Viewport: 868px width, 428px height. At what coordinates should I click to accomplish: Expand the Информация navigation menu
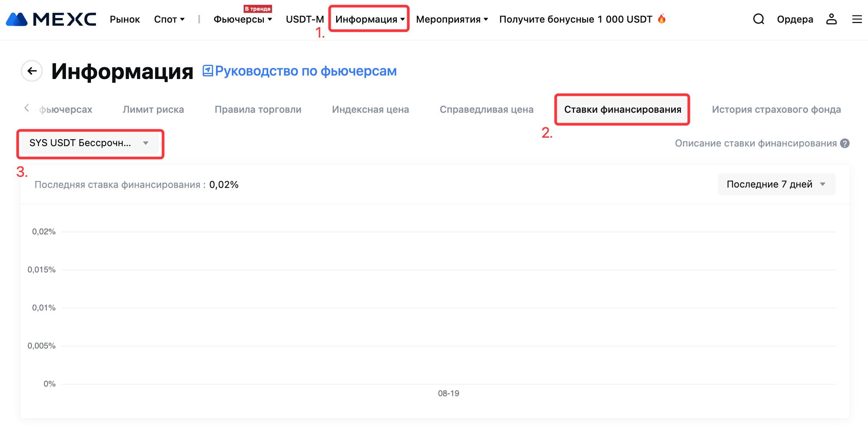pyautogui.click(x=370, y=19)
